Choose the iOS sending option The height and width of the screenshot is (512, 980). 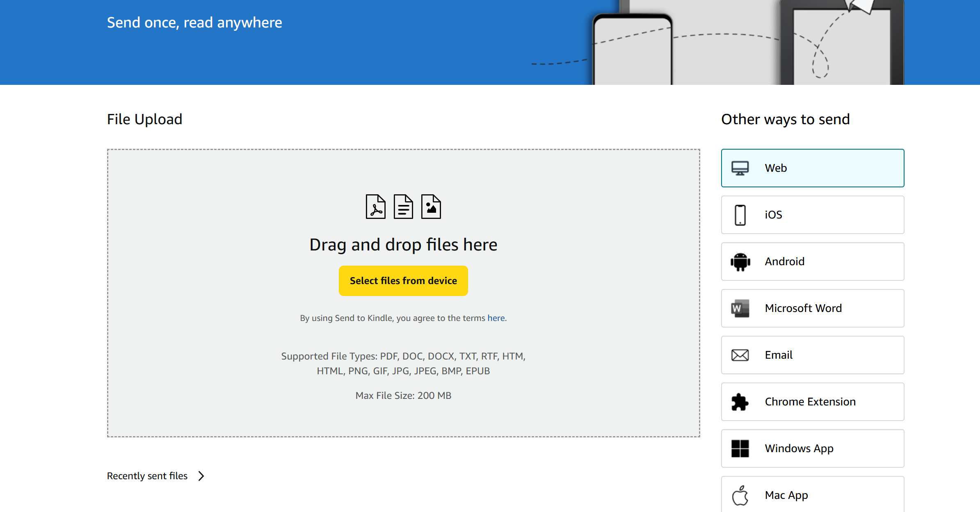(x=813, y=215)
